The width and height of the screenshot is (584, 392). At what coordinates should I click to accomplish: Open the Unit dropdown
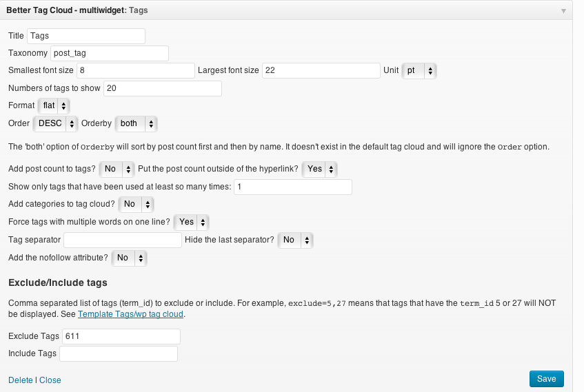point(419,71)
